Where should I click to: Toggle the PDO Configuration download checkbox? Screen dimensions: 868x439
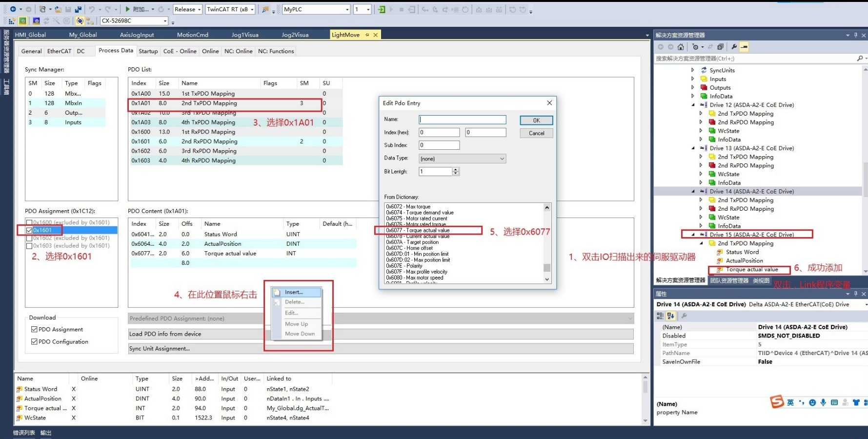[34, 341]
